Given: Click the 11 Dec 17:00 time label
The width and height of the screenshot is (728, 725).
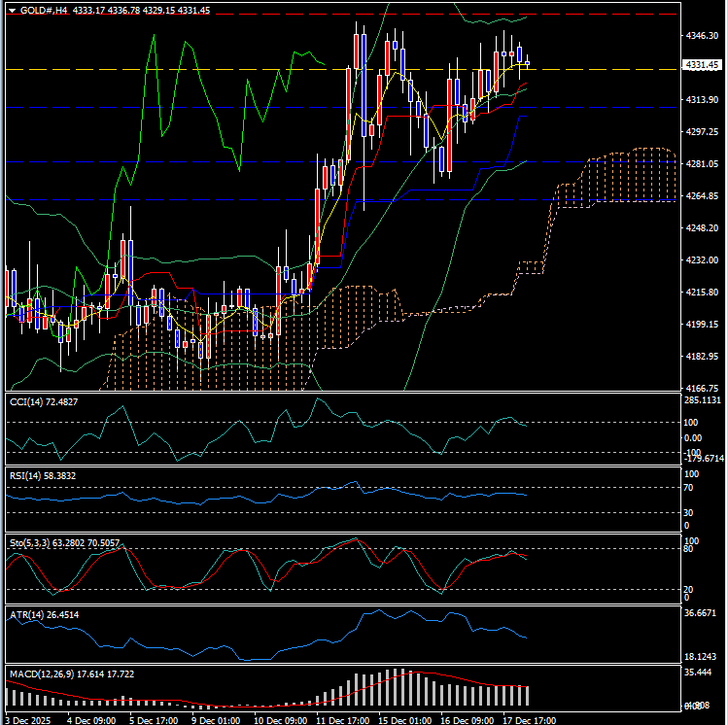Looking at the screenshot, I should (x=342, y=720).
